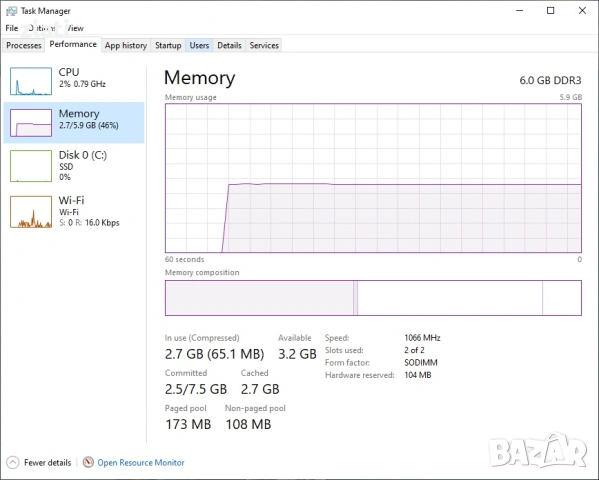
Task: Switch to the Services tab
Action: tap(264, 45)
